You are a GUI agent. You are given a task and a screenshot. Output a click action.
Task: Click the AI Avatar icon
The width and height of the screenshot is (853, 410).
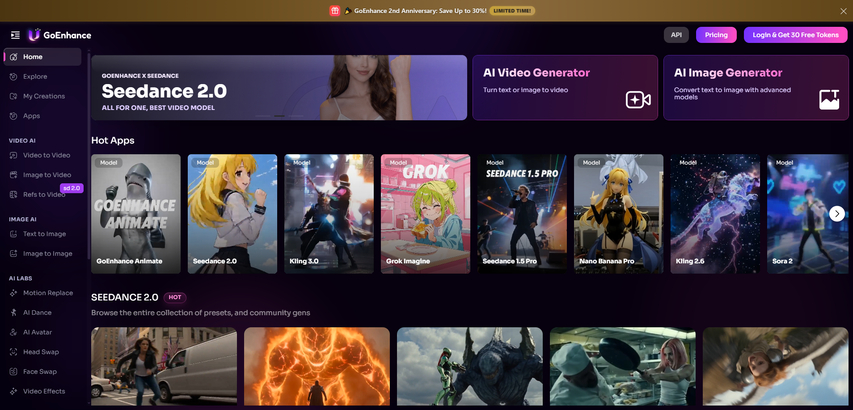[14, 332]
